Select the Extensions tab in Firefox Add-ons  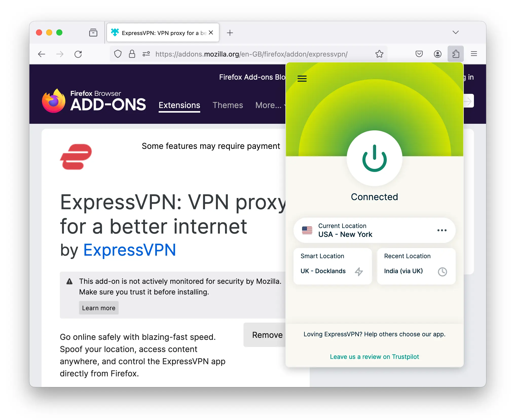179,105
